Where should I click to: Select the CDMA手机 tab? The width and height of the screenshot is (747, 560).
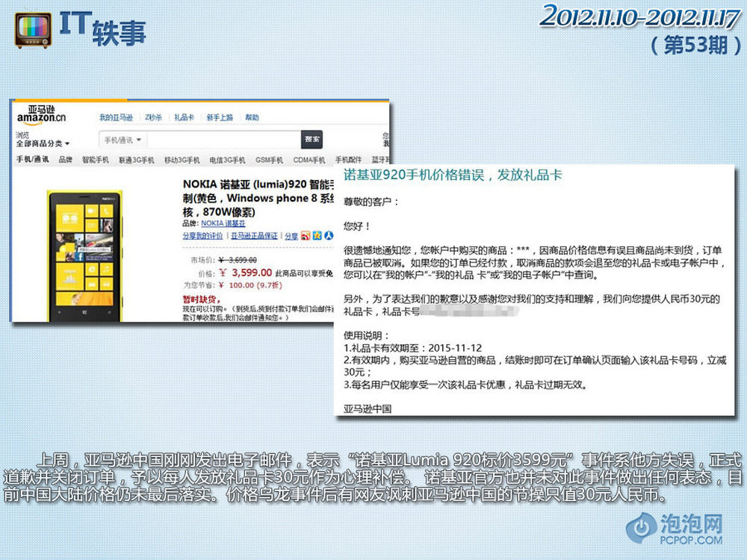click(309, 160)
